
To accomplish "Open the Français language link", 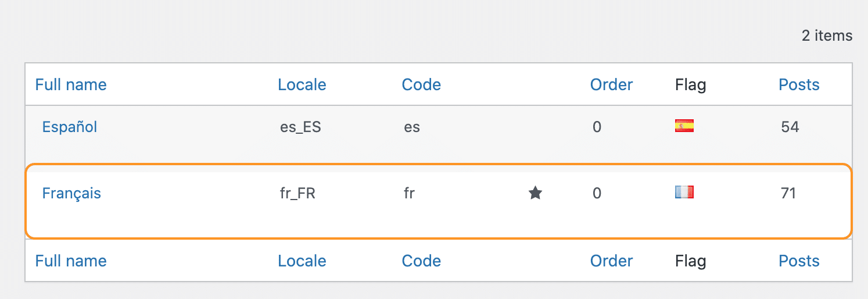I will click(71, 193).
